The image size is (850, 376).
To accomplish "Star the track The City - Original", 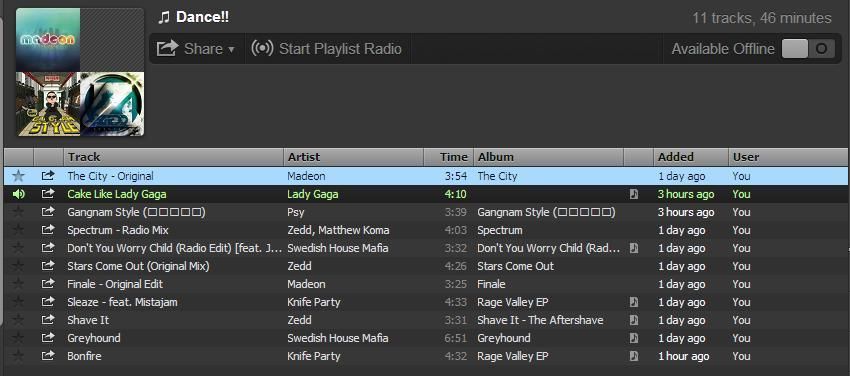I will click(x=18, y=176).
